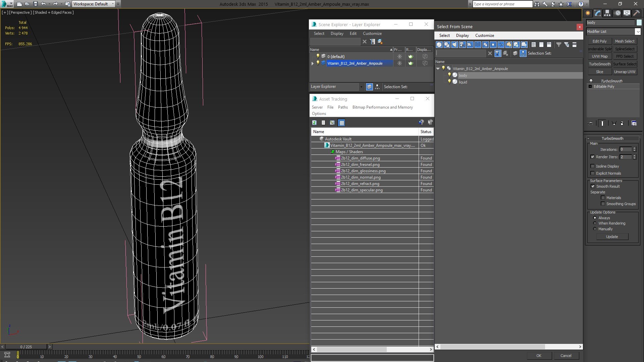Toggle Display Shapes filter in Select From Scene
The image size is (644, 362).
pos(447,45)
